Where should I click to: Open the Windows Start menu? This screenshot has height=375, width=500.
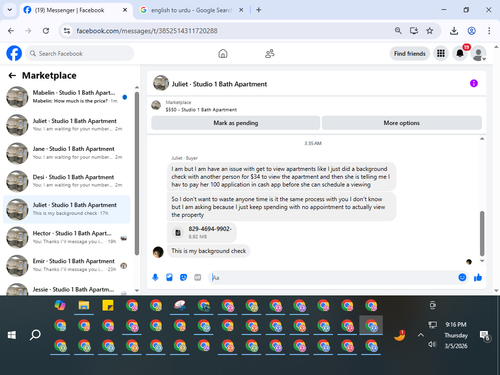(12, 335)
